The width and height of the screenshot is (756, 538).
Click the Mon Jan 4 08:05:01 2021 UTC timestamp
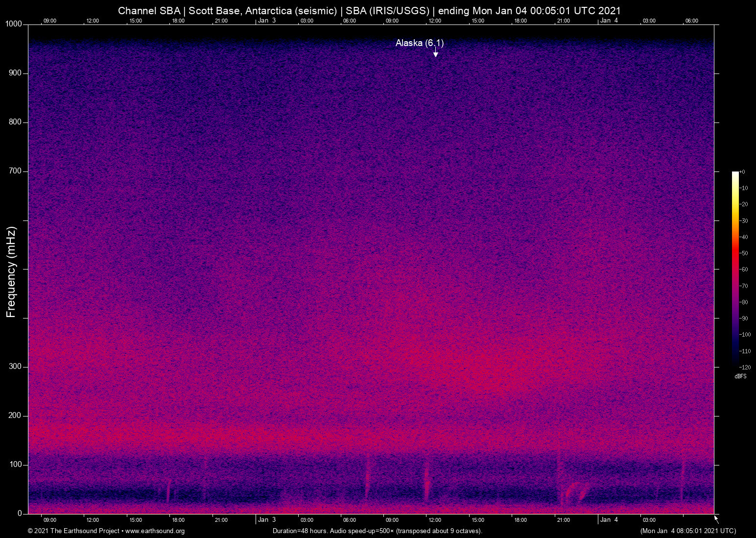click(x=688, y=531)
